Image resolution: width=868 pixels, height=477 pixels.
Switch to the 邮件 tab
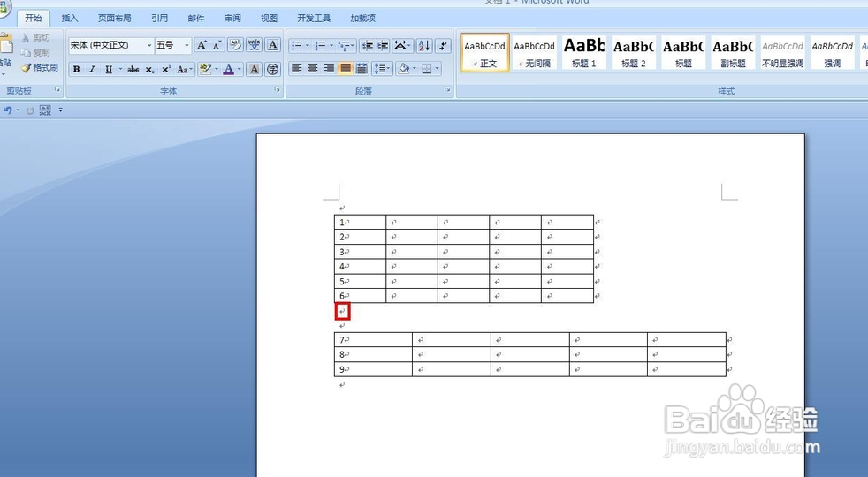tap(196, 19)
